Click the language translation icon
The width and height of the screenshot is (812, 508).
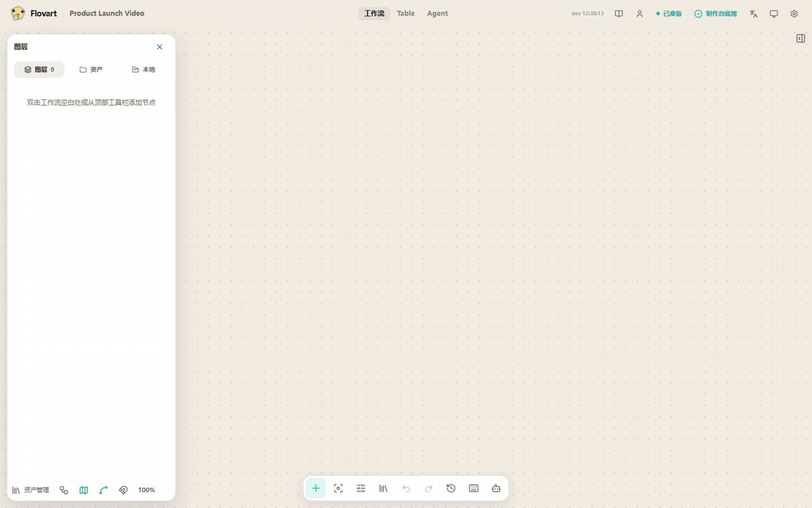(753, 14)
